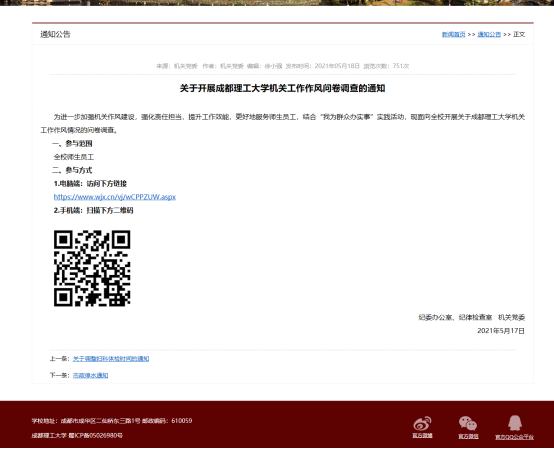Click the 上一条 label

click(x=59, y=359)
